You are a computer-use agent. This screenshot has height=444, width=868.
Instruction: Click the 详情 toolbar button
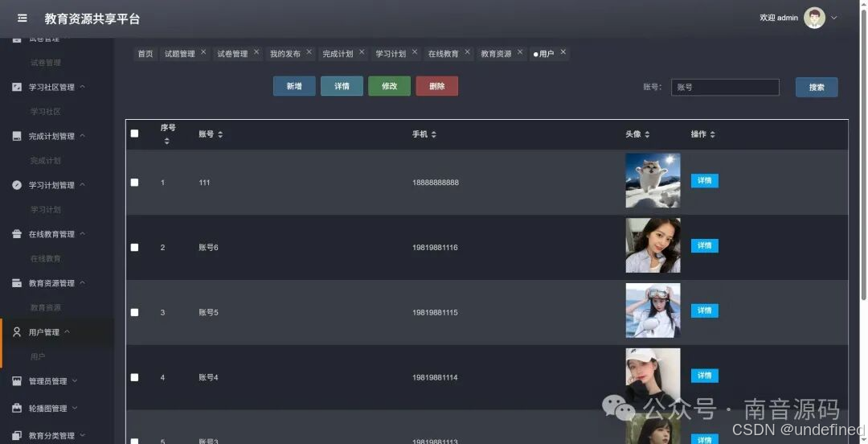(342, 86)
